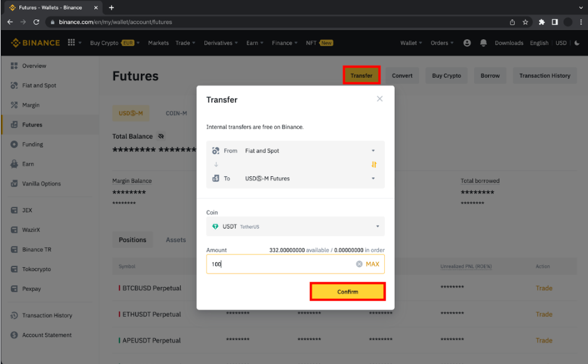This screenshot has width=588, height=364.
Task: Open the Wallet dropdown
Action: tap(411, 43)
